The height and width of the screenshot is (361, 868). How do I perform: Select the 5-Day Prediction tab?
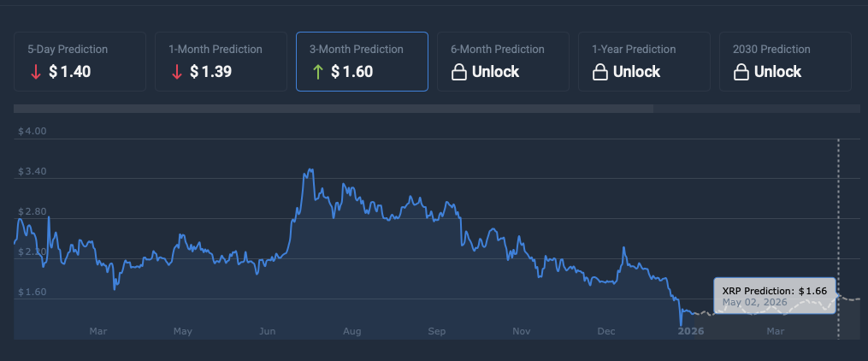[80, 62]
